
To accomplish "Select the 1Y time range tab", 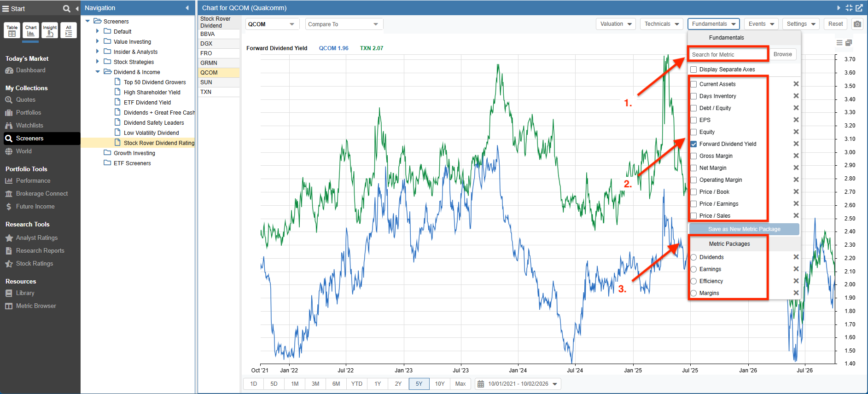I will pyautogui.click(x=378, y=384).
